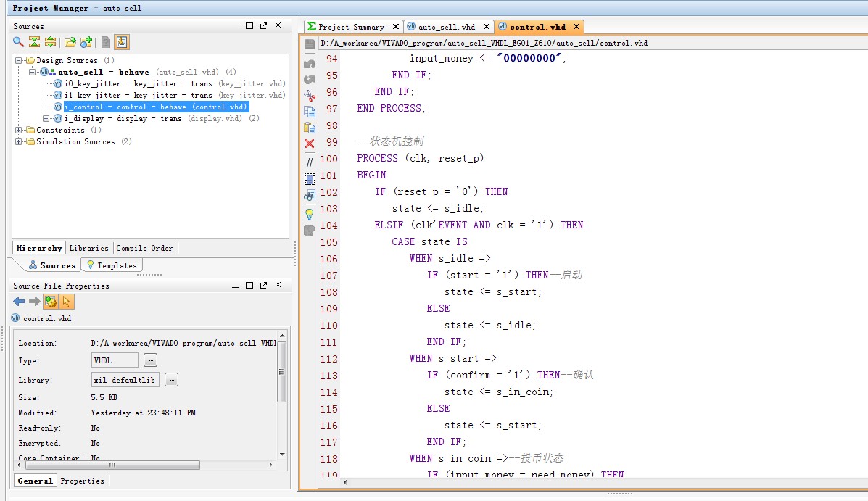Expand the Simulation Sources folder
Viewport: 868px width, 501px height.
[18, 142]
